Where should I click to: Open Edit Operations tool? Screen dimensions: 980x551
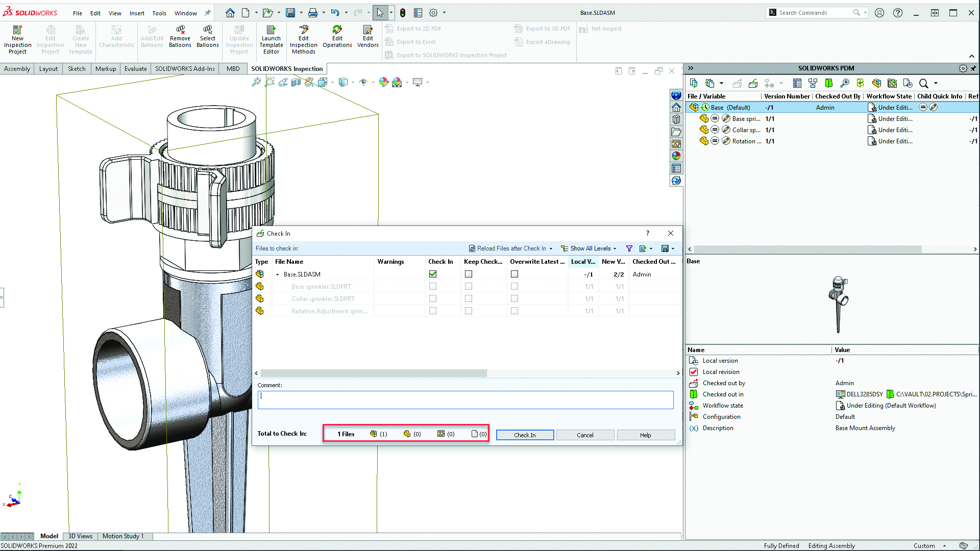pos(337,37)
